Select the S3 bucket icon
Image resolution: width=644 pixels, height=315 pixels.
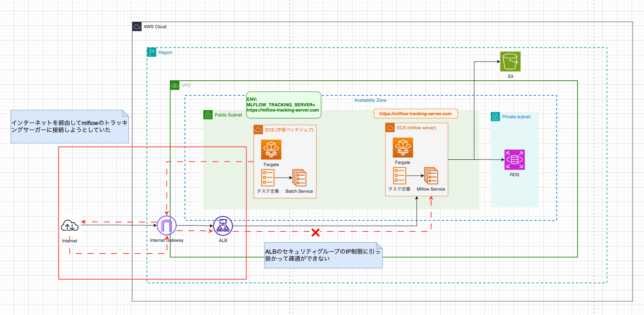click(510, 61)
